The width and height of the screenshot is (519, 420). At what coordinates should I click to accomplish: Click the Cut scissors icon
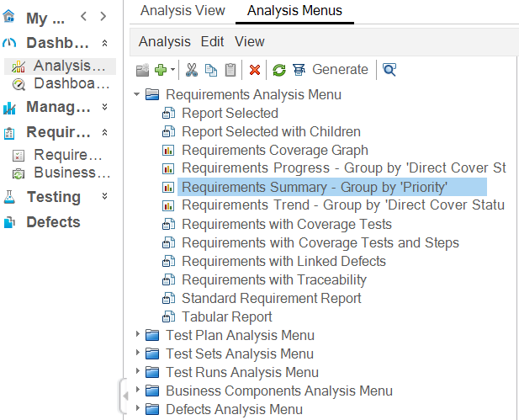(x=192, y=70)
